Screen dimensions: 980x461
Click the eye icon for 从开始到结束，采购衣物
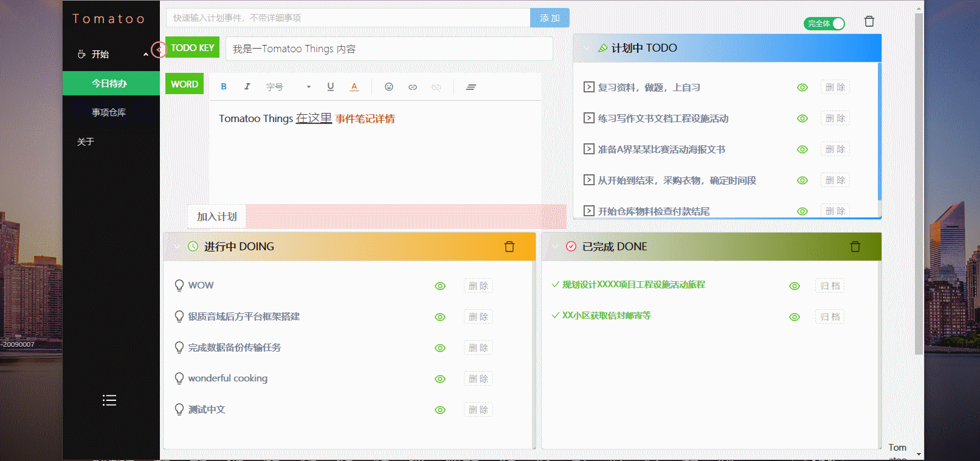click(x=802, y=180)
